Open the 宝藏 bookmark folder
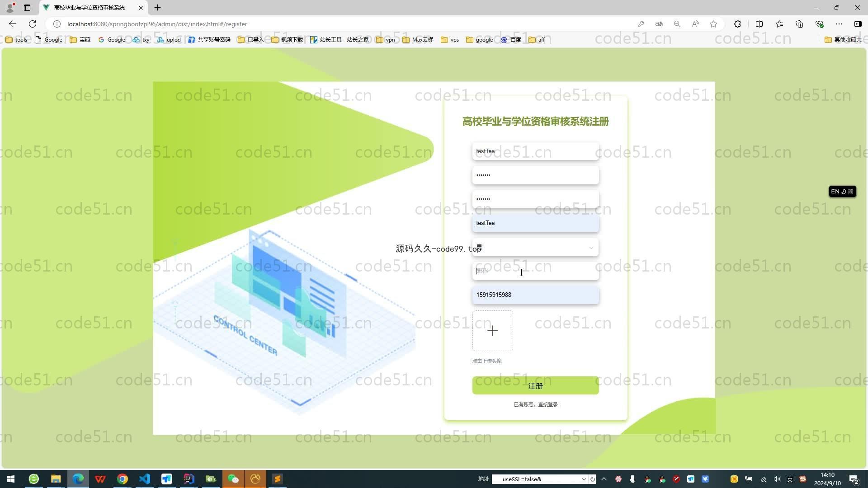Image resolution: width=868 pixels, height=488 pixels. click(x=80, y=40)
